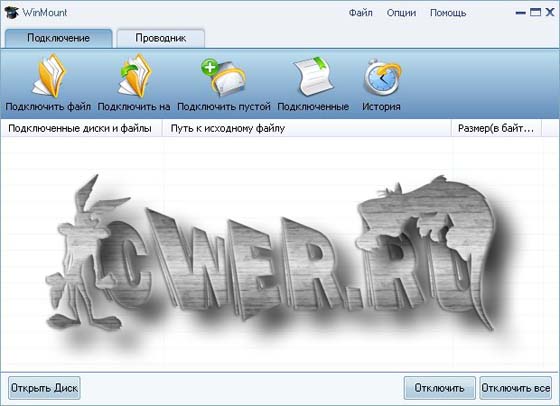Sort by Путь к исходному файлу column
560x406 pixels.
click(307, 128)
